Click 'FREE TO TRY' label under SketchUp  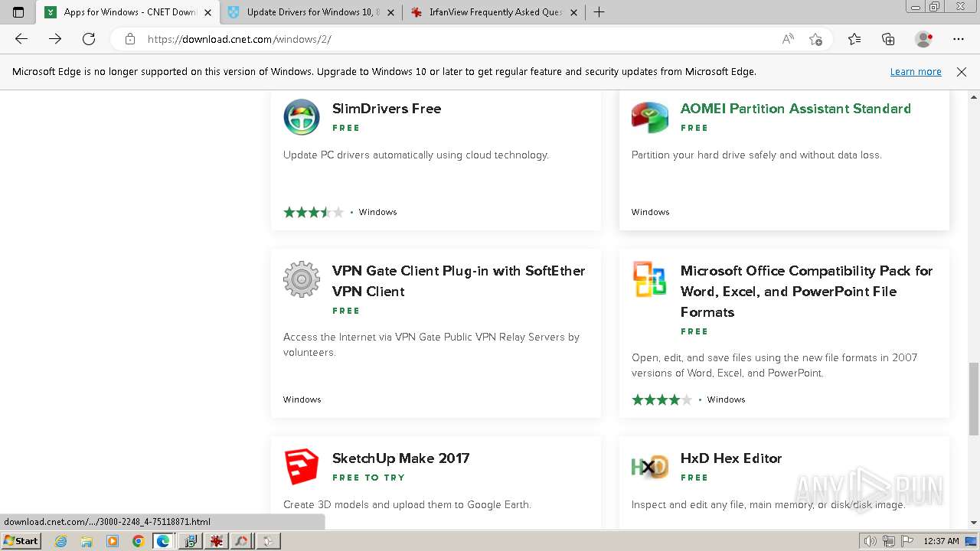coord(368,478)
